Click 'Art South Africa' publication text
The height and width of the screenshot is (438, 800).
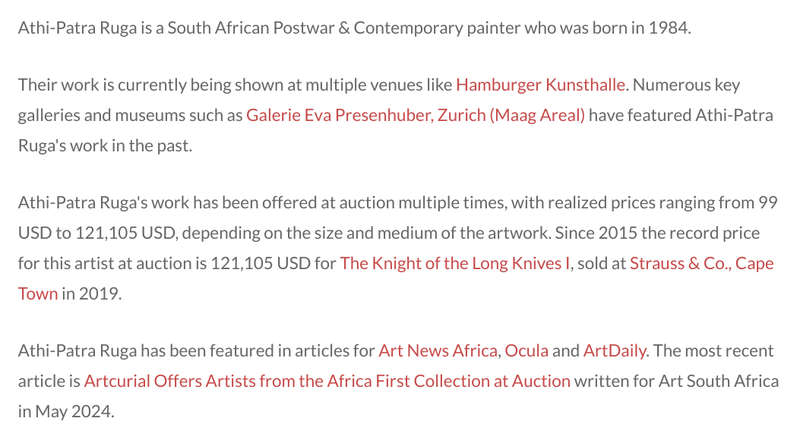pyautogui.click(x=718, y=381)
